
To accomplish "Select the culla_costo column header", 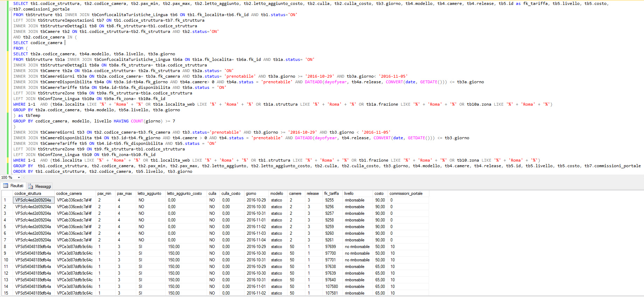I will [232, 193].
